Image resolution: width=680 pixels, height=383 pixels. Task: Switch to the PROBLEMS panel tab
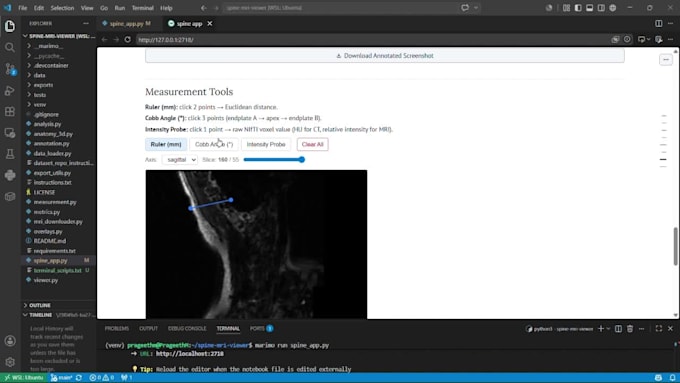(x=117, y=329)
